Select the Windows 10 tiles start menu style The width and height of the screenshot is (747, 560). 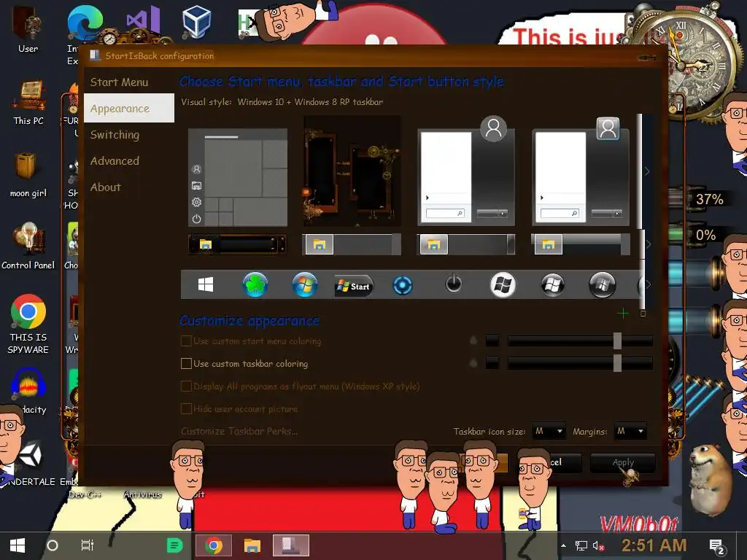tap(238, 177)
